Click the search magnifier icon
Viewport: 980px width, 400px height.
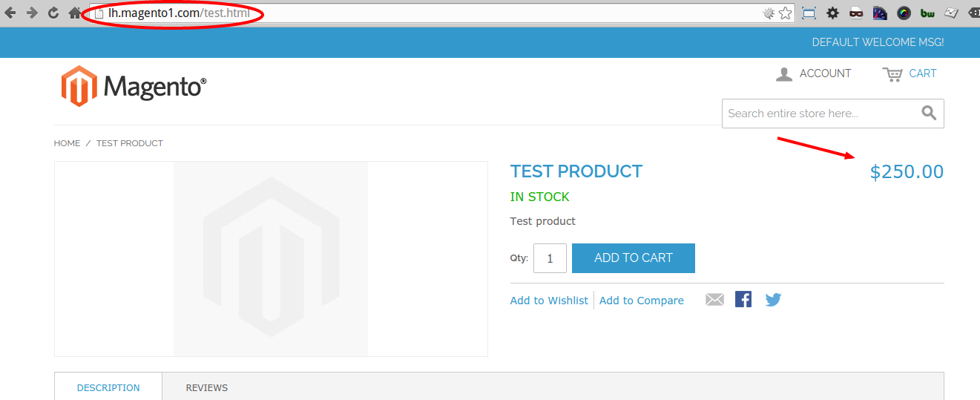click(x=929, y=113)
